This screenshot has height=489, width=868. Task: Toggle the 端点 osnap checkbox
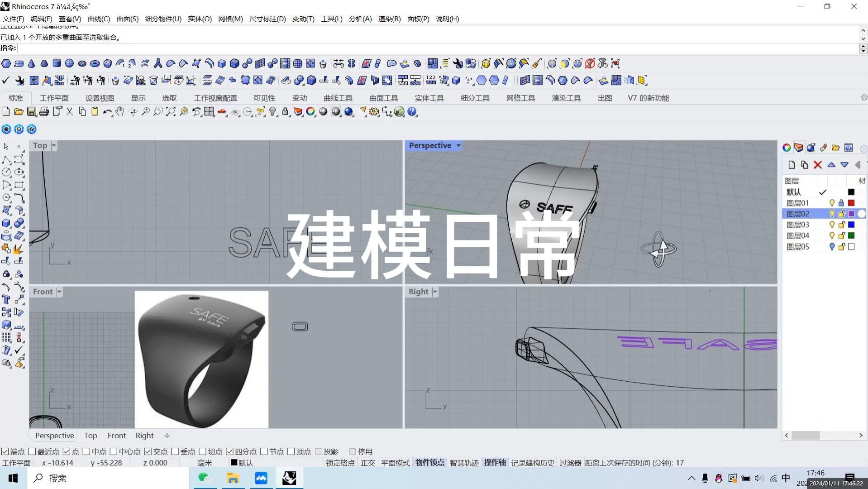tap(5, 451)
